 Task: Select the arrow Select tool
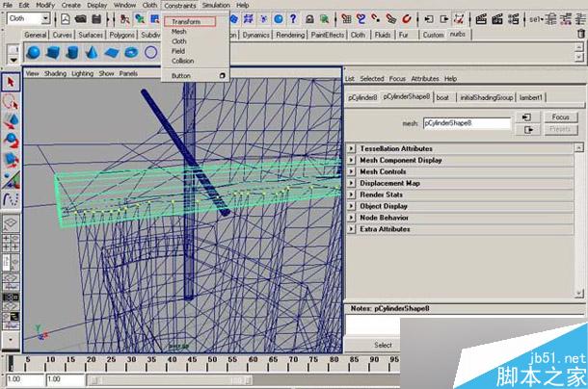11,82
